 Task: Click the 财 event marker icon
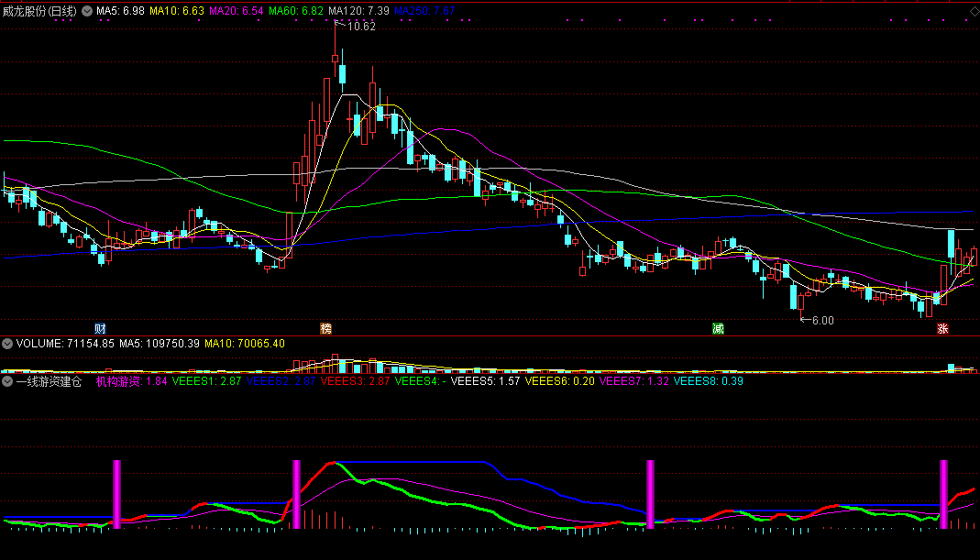click(100, 329)
